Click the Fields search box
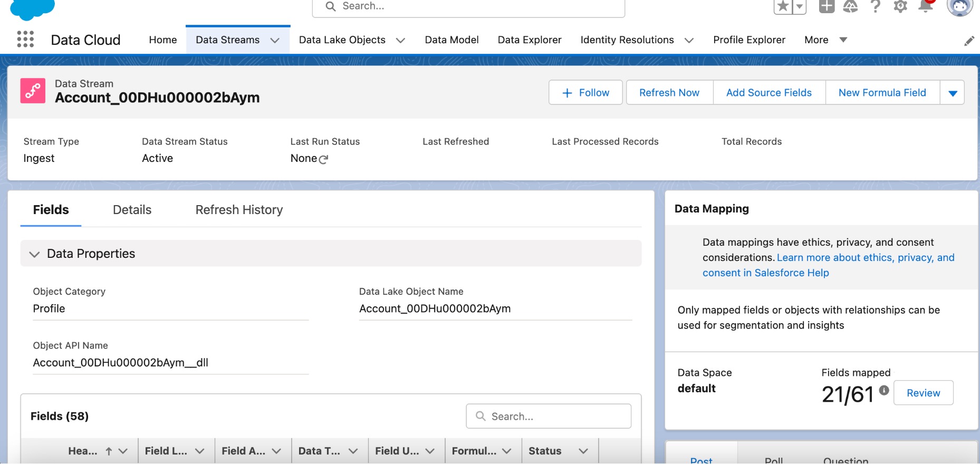This screenshot has height=464, width=980. 549,417
